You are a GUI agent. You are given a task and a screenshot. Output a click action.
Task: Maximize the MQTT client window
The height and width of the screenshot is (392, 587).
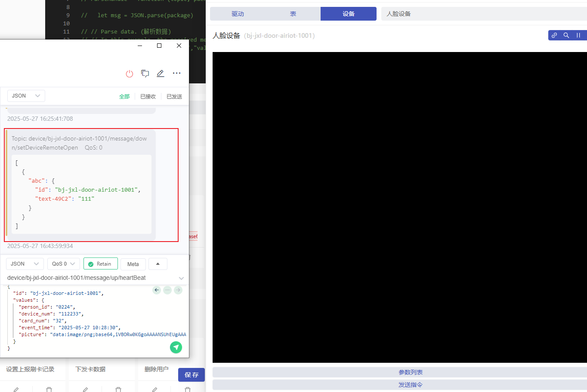point(159,46)
